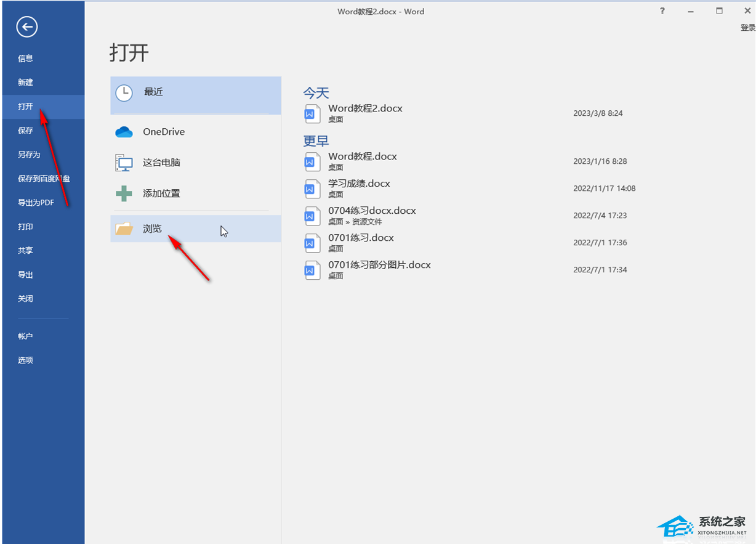The height and width of the screenshot is (544, 756).
Task: Choose 另存为 from the sidebar
Action: pos(29,155)
